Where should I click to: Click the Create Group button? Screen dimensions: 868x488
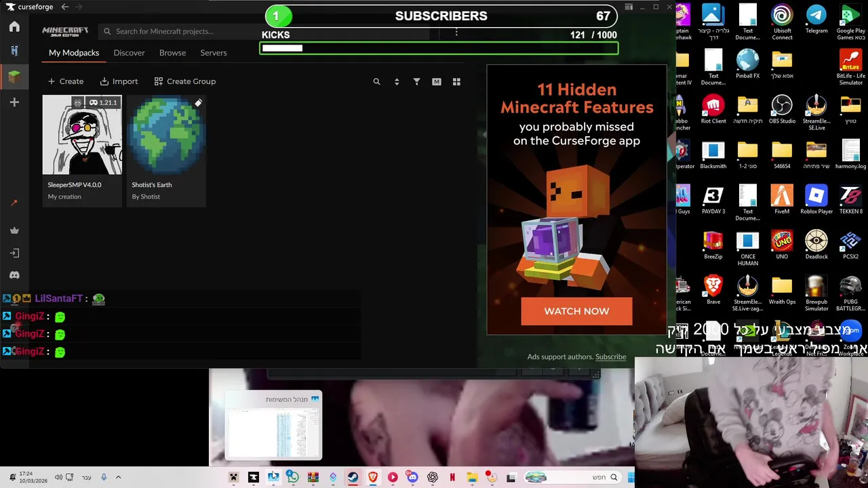184,81
